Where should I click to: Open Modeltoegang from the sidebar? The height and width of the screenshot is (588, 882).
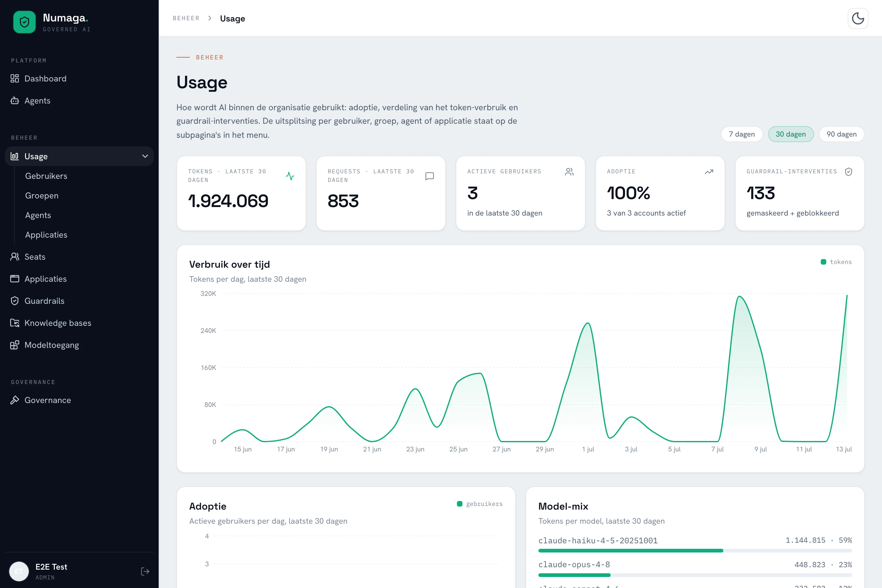click(79, 345)
